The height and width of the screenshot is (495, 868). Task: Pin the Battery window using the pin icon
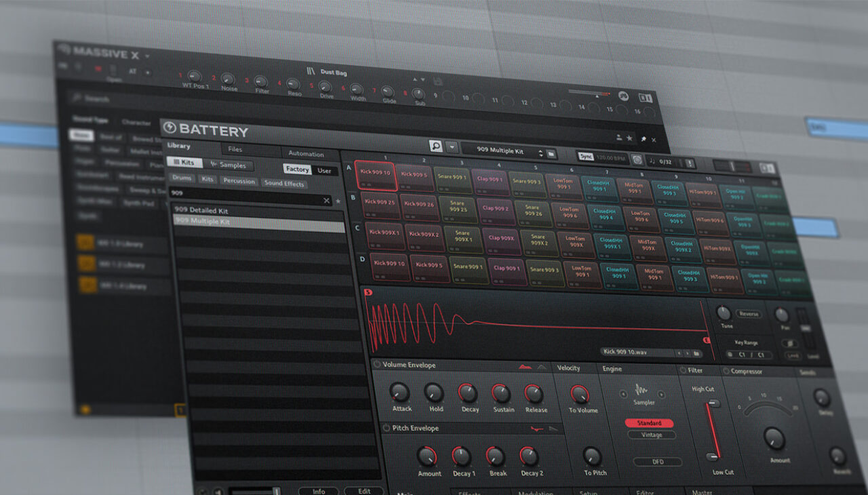[x=644, y=138]
